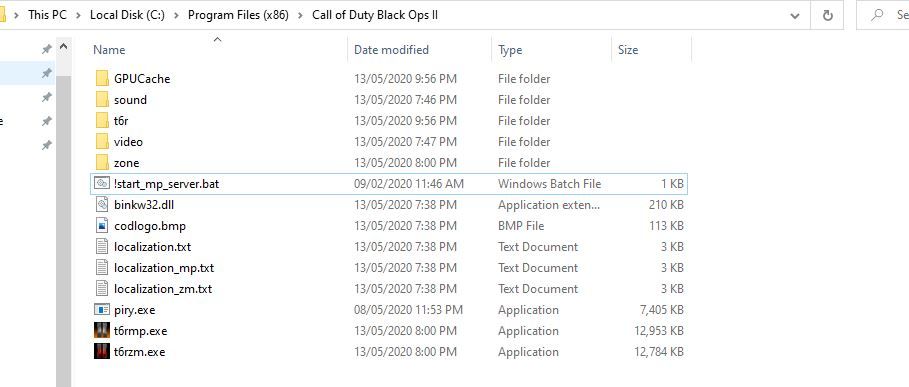The image size is (909, 387).
Task: Select the t6rzm.exe zombies application icon
Action: [x=102, y=352]
